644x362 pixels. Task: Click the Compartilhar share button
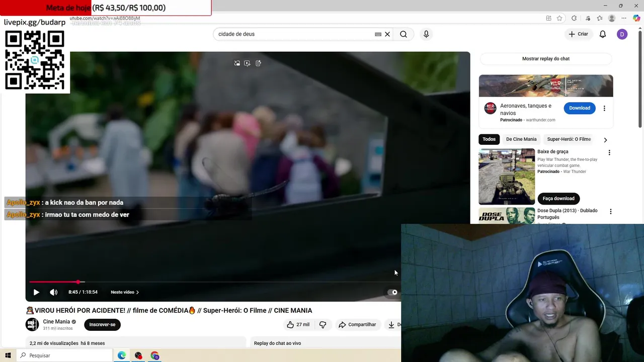pyautogui.click(x=357, y=325)
